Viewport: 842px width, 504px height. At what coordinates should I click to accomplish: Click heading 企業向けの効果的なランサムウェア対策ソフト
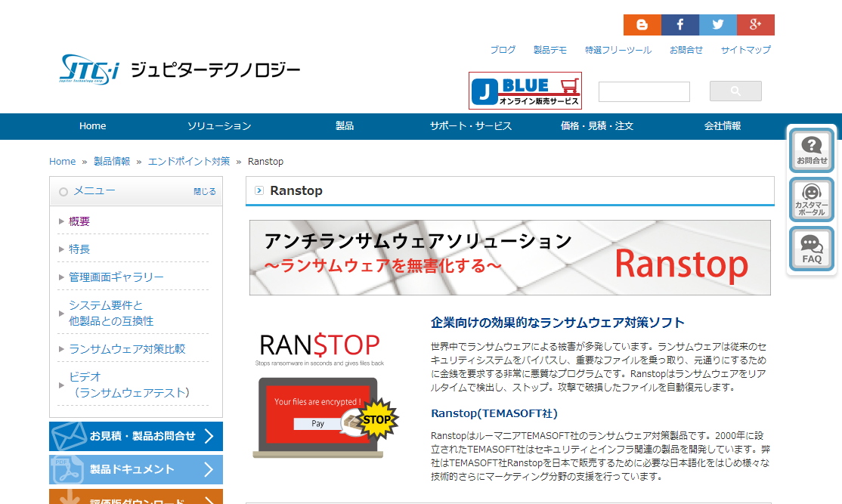tap(557, 323)
